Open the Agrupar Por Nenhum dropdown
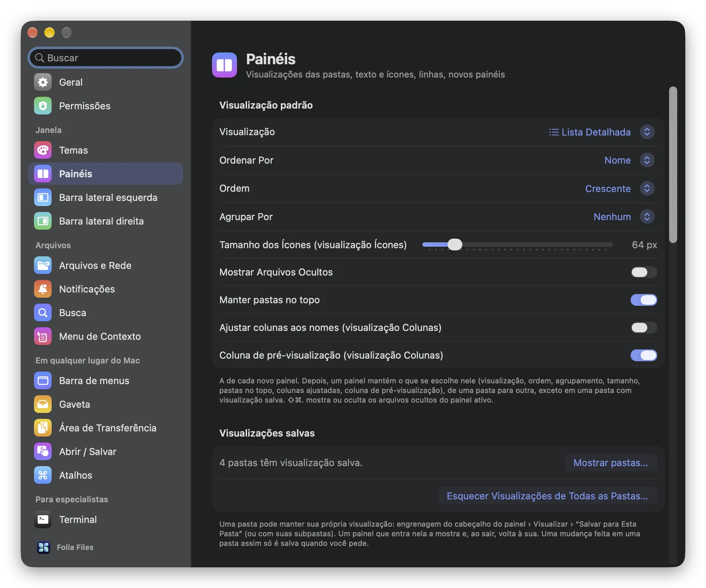 tap(624, 217)
